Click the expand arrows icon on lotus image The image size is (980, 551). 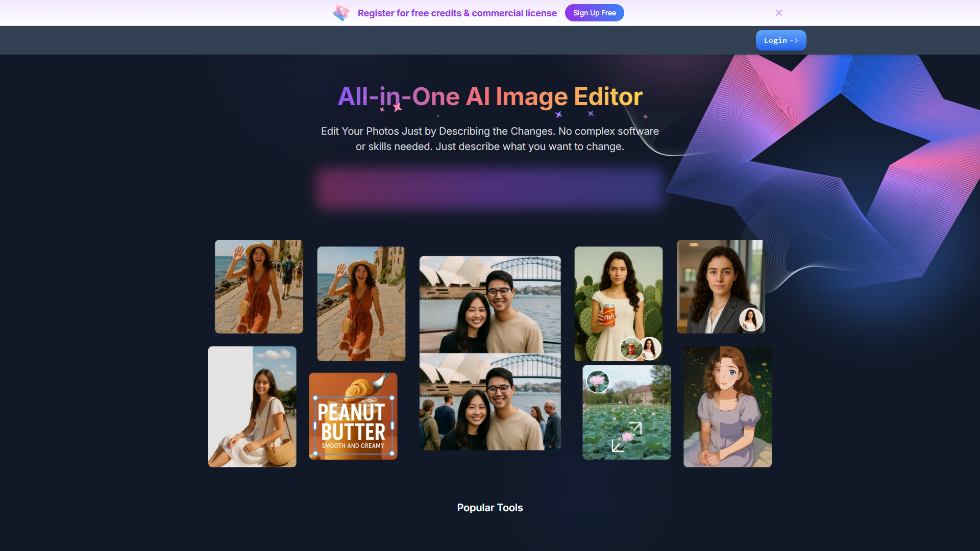627,437
